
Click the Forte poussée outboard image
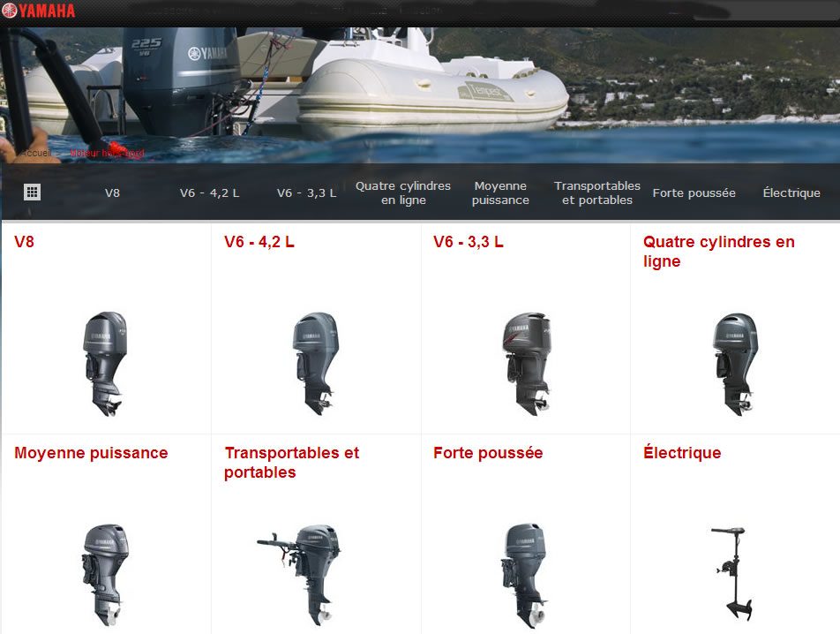tap(525, 572)
